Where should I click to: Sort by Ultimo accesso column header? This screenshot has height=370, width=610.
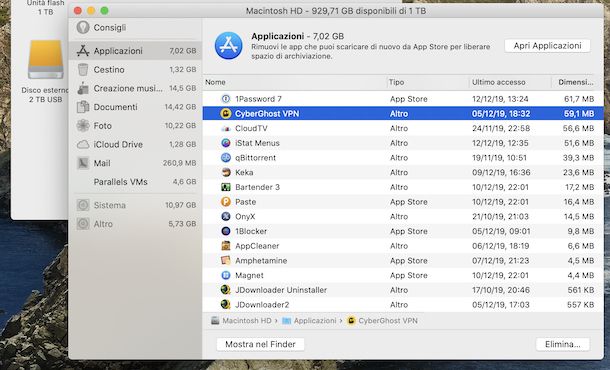coord(510,82)
